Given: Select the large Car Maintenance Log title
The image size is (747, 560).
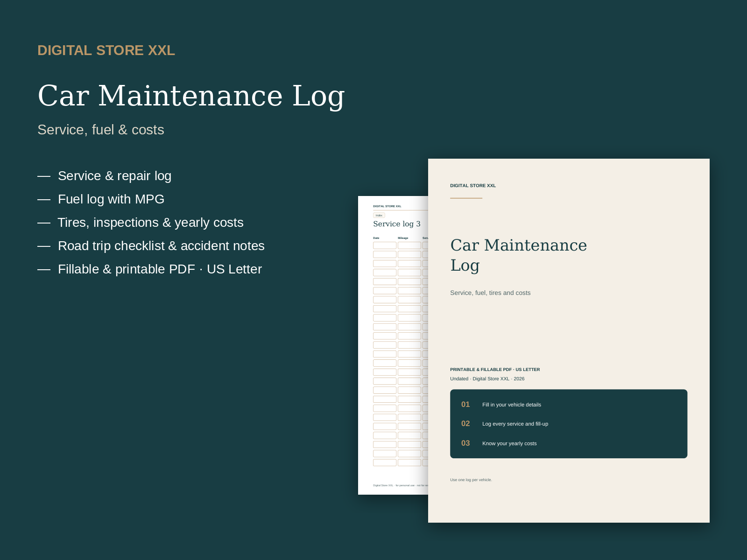Looking at the screenshot, I should [x=191, y=96].
